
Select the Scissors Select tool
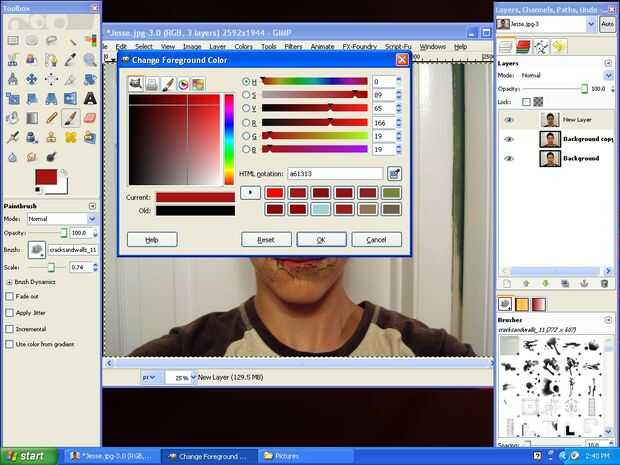(13, 59)
